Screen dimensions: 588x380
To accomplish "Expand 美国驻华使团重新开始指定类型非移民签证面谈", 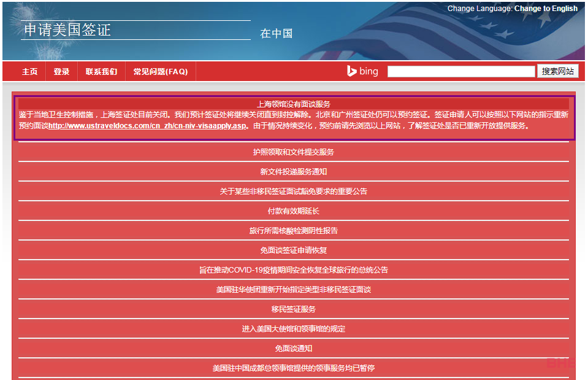I will [294, 290].
